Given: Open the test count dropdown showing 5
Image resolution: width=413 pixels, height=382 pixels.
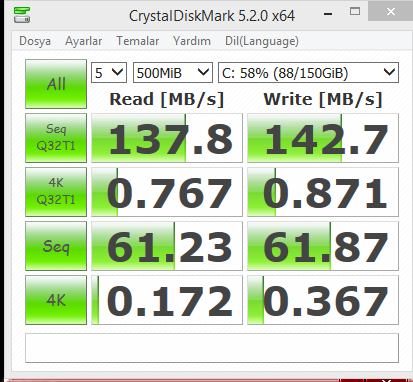Looking at the screenshot, I should tap(109, 72).
